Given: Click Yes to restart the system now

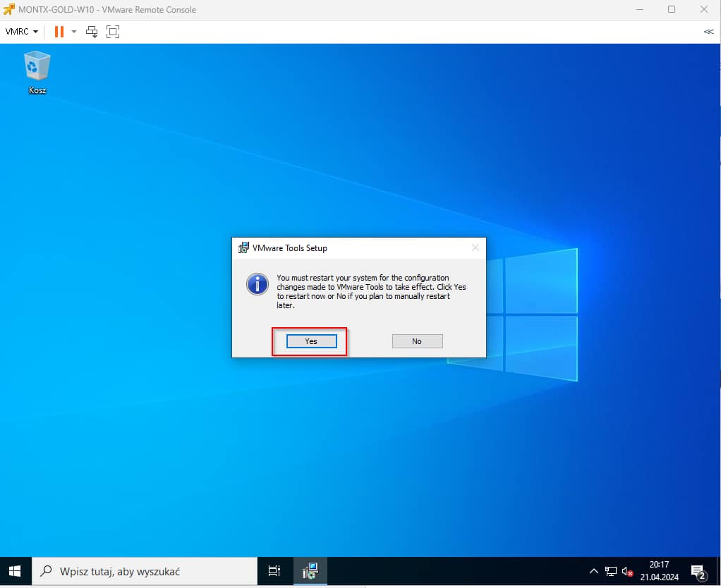Looking at the screenshot, I should (311, 341).
